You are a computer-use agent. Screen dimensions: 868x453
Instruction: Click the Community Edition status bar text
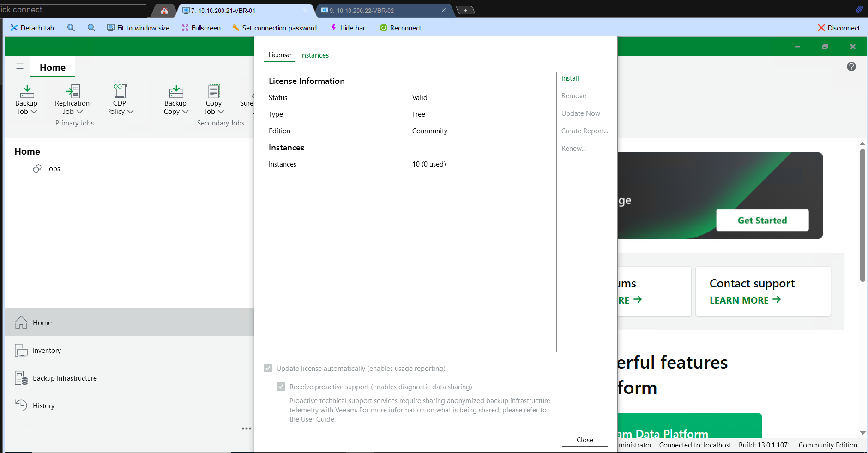828,445
